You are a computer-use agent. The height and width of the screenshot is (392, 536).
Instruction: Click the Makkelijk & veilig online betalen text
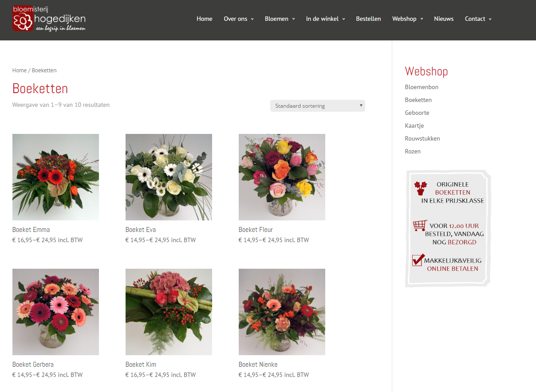pyautogui.click(x=453, y=264)
